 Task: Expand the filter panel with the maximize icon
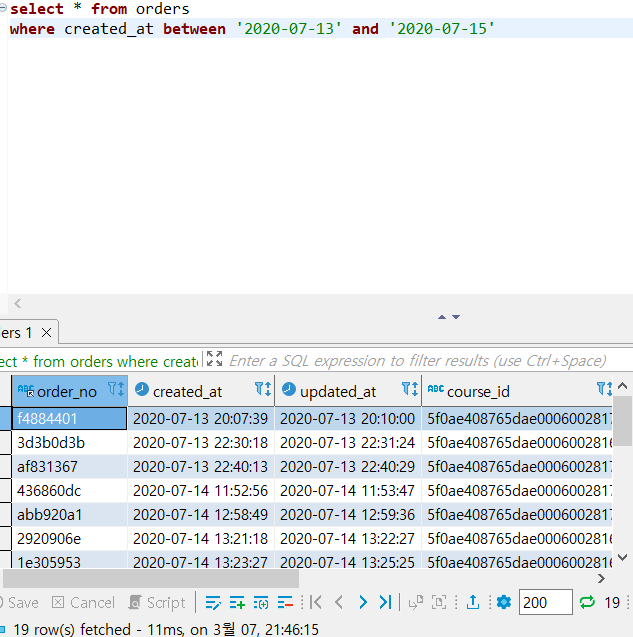[x=215, y=359]
